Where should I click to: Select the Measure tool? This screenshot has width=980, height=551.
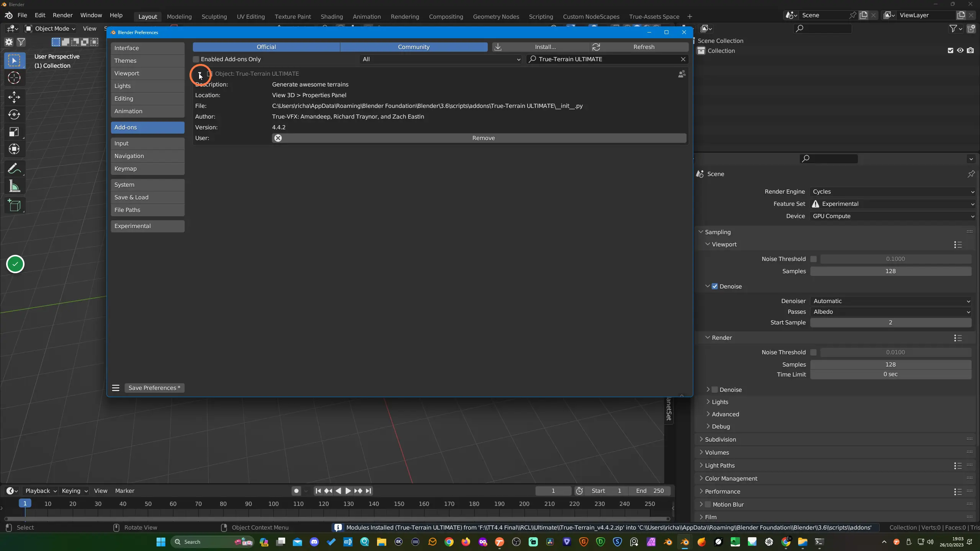[x=14, y=186]
